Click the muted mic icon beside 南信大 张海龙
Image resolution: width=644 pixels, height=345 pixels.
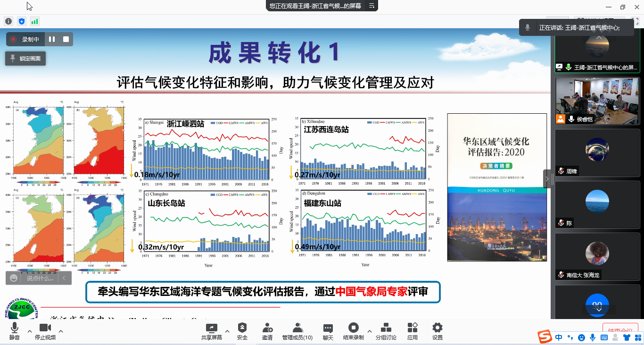561,275
